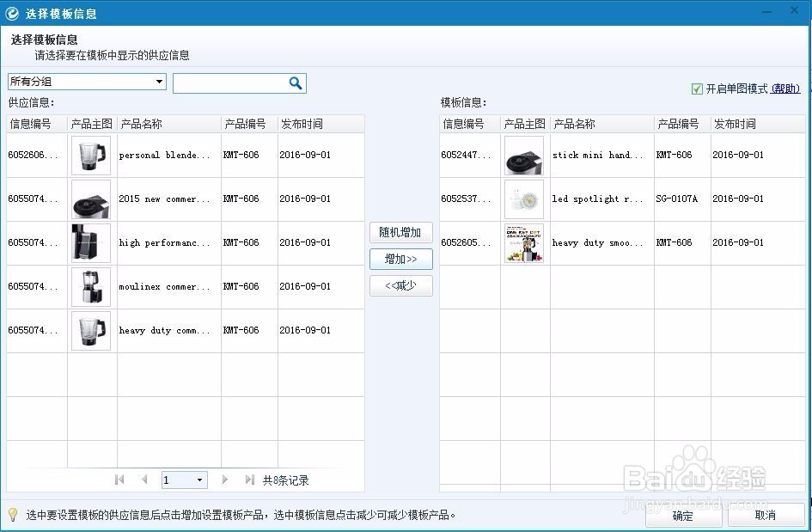Click 'led spotlight r...' template name

[x=597, y=199]
